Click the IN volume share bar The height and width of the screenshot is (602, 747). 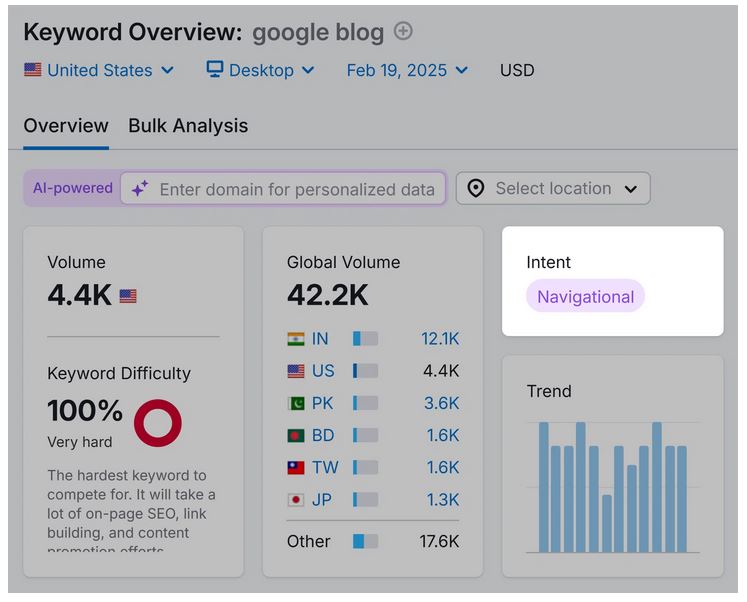coord(365,339)
